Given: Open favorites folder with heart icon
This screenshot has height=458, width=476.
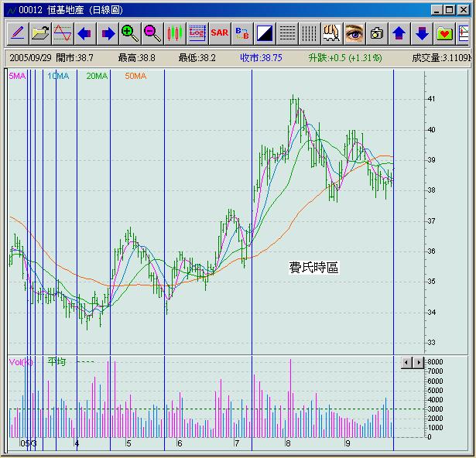Looking at the screenshot, I should 444,33.
